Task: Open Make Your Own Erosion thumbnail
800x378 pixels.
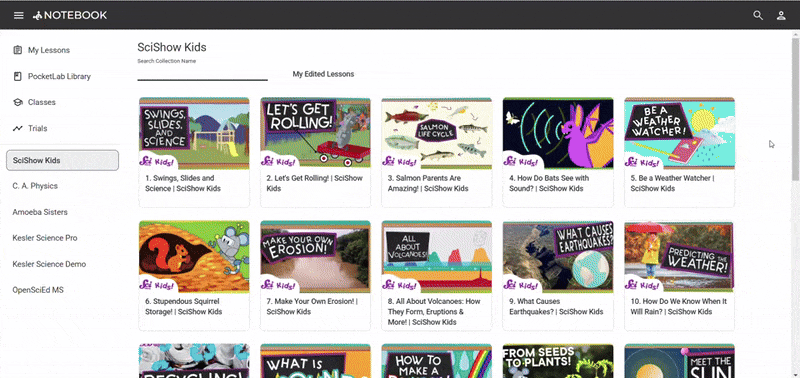Action: 315,256
